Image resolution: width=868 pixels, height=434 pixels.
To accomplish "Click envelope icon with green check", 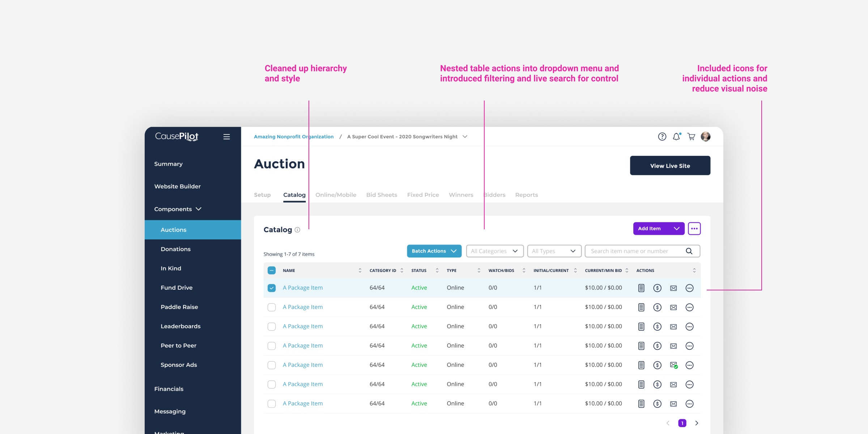I will click(x=673, y=365).
